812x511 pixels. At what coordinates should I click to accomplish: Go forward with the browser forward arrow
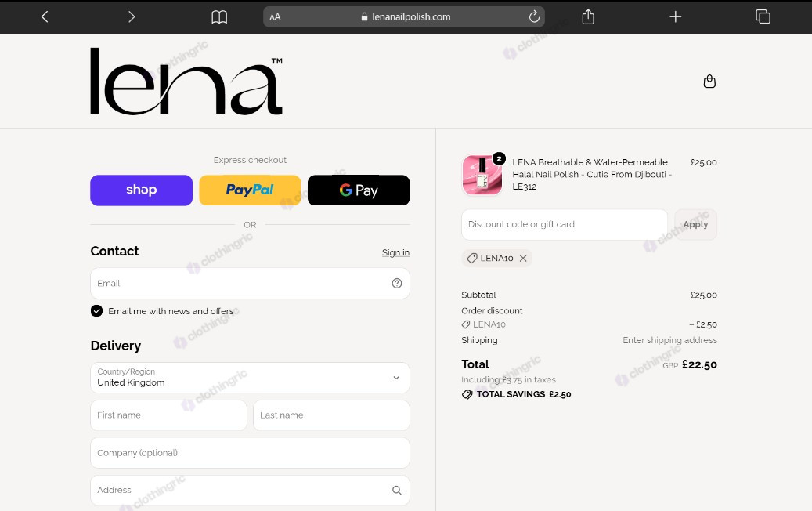(x=131, y=17)
